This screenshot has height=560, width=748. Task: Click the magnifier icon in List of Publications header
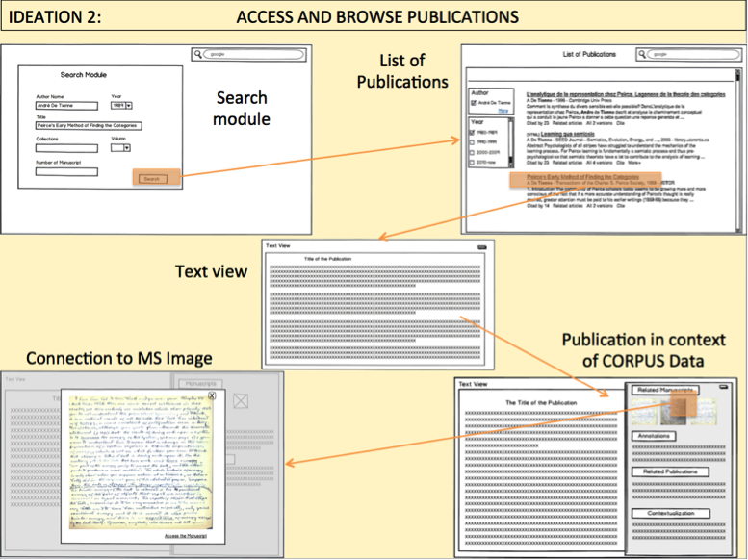(x=642, y=54)
